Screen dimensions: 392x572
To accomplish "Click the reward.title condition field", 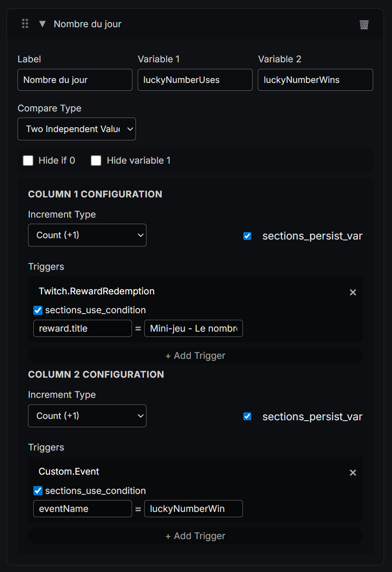I will coord(82,329).
